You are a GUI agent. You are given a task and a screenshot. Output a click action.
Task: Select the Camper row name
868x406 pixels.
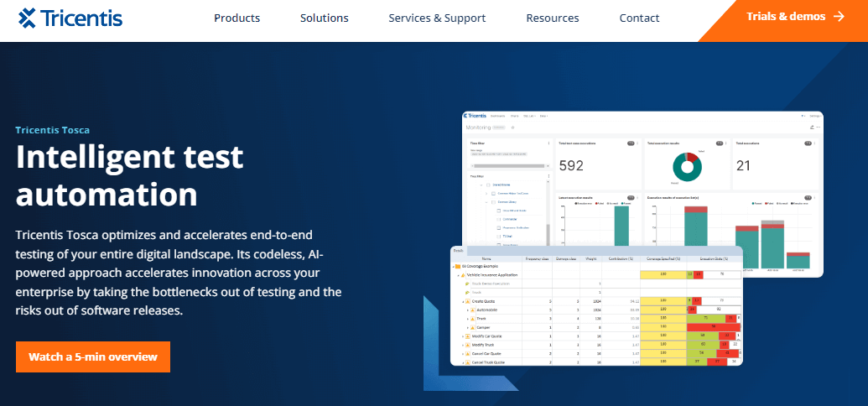[x=483, y=327]
